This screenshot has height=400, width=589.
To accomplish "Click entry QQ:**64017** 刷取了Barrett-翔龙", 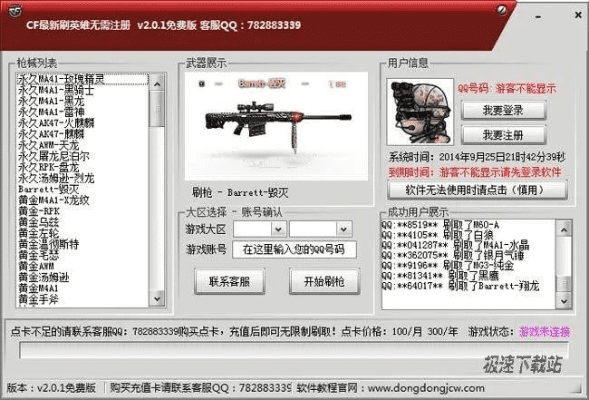I will pyautogui.click(x=460, y=286).
